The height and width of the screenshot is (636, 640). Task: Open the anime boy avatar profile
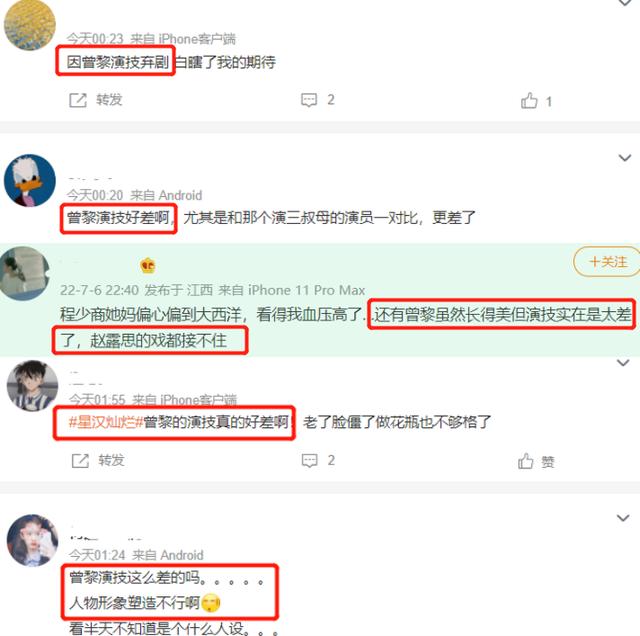pyautogui.click(x=33, y=385)
